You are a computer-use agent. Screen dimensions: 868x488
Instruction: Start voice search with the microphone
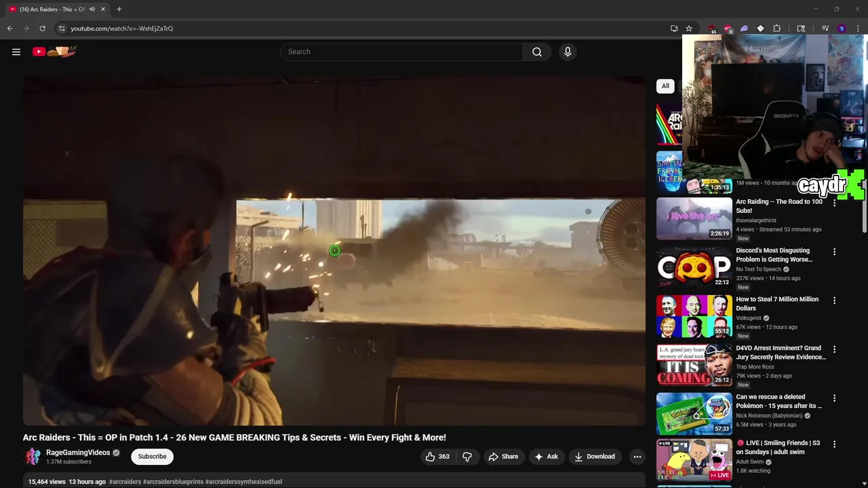(x=568, y=52)
